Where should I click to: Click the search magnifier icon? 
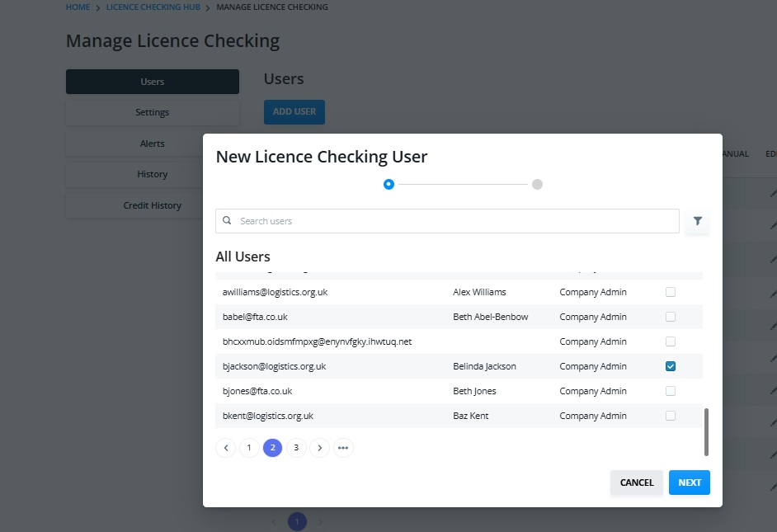click(227, 220)
